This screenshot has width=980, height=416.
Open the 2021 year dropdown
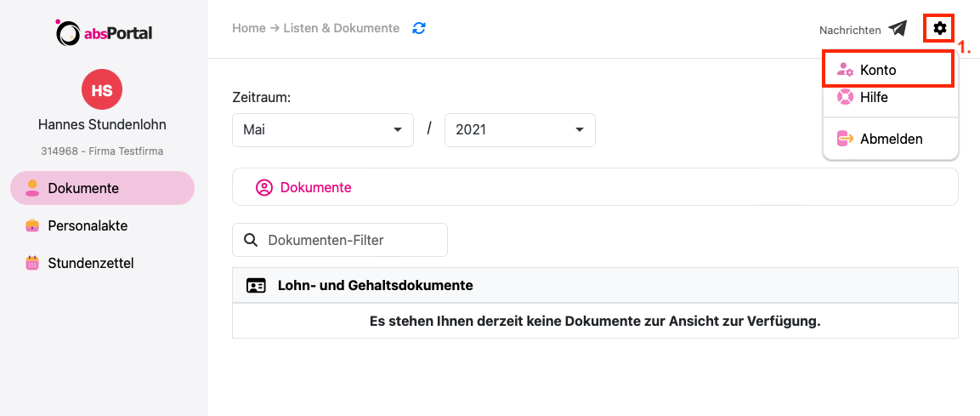point(519,130)
